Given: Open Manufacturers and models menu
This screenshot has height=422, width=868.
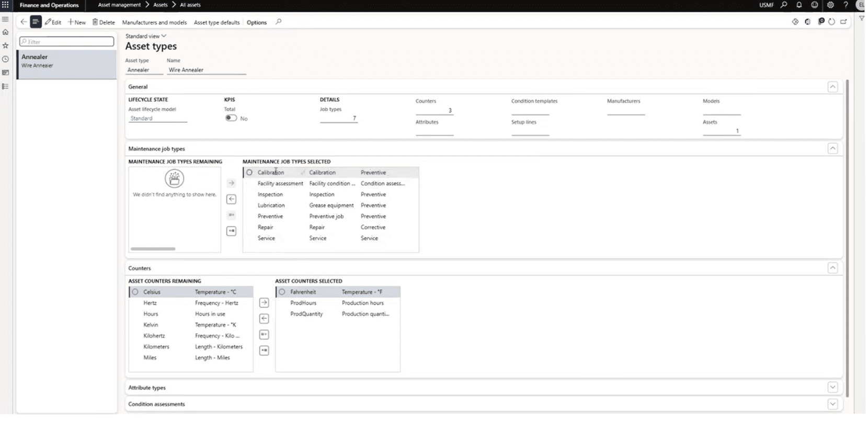Looking at the screenshot, I should click(154, 22).
